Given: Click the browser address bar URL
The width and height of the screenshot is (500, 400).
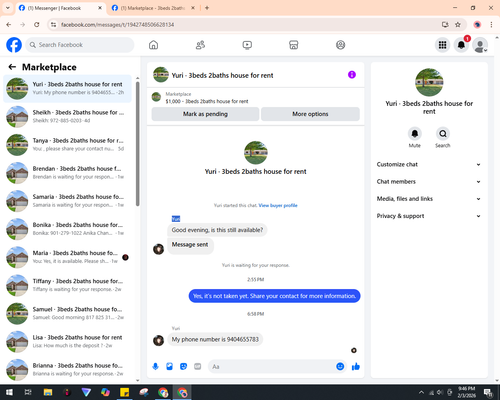Looking at the screenshot, I should [118, 25].
